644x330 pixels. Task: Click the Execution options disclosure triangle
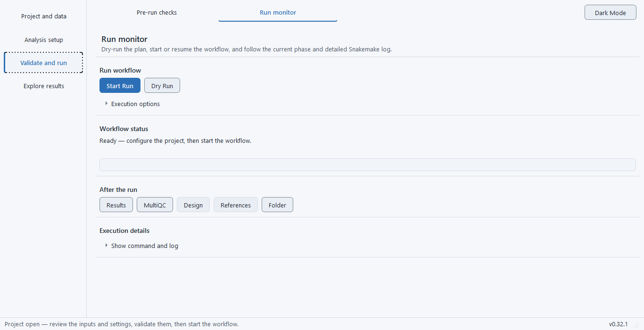[107, 103]
